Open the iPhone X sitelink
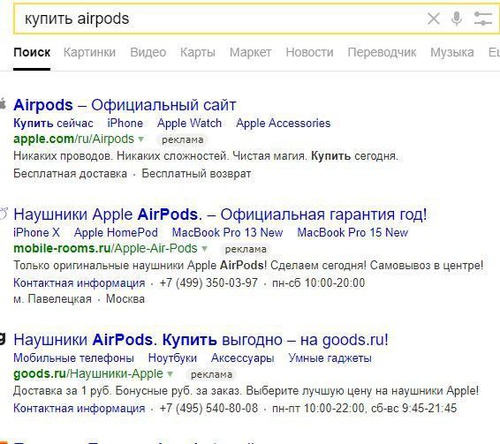500x444 pixels. 36,233
